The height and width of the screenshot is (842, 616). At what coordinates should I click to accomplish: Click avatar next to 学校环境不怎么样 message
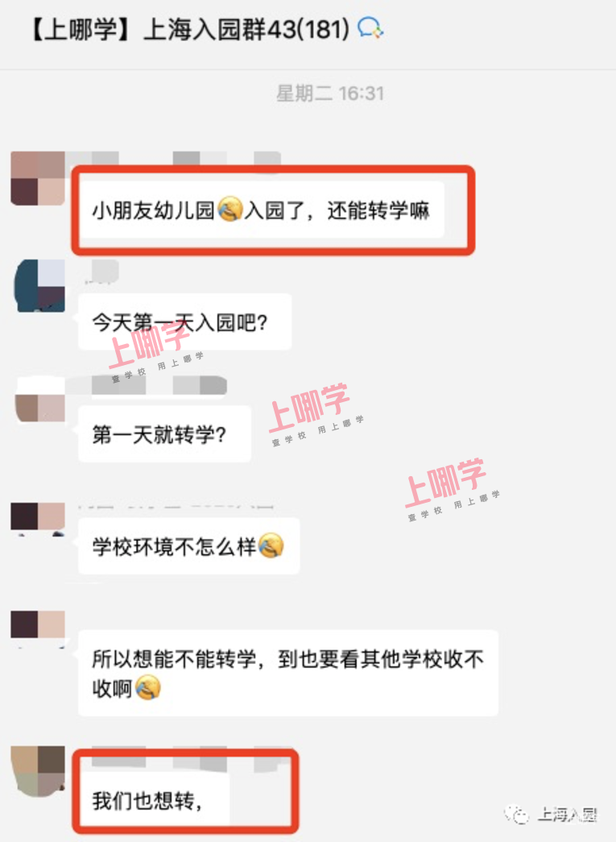(38, 519)
